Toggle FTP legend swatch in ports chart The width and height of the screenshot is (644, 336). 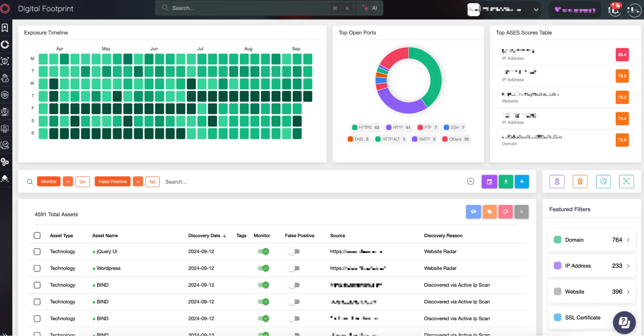coord(420,127)
